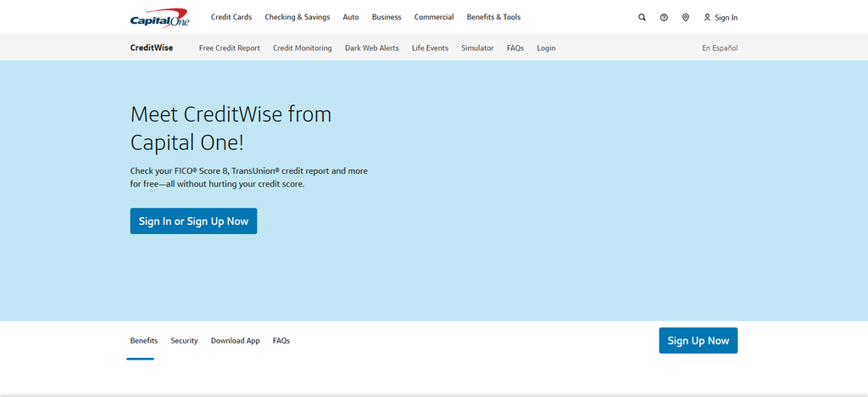868x397 pixels.
Task: Open the location pin icon
Action: [685, 18]
